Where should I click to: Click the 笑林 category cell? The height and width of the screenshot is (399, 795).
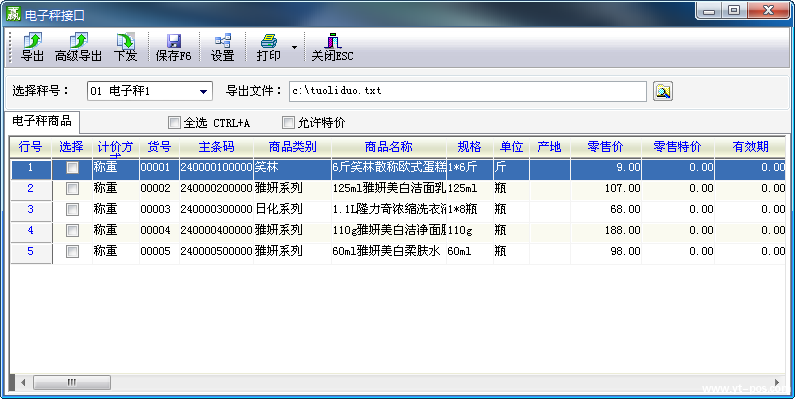click(x=293, y=167)
